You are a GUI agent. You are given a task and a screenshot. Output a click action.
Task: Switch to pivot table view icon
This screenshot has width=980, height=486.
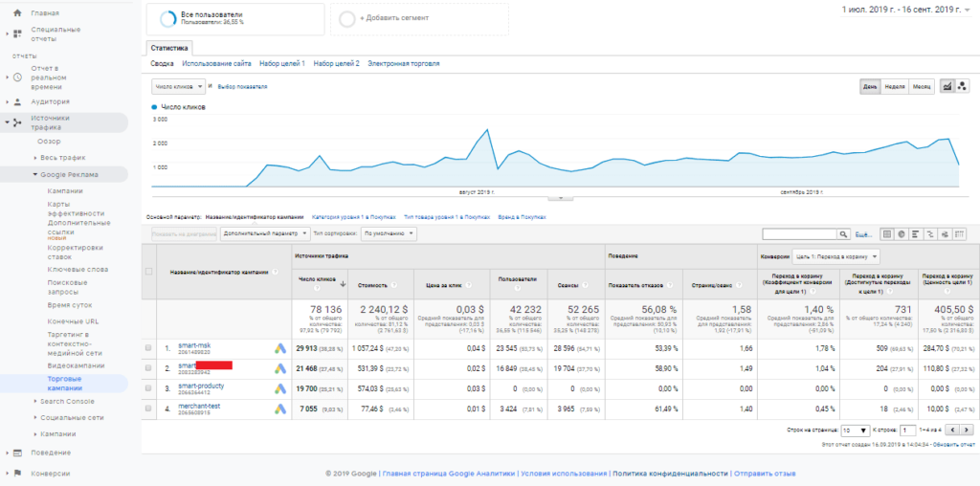(x=961, y=233)
